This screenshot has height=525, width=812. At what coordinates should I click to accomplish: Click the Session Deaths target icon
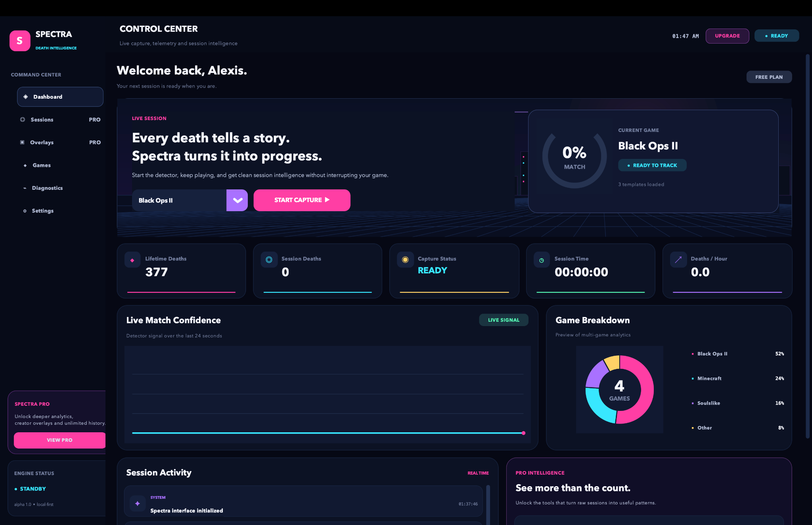[x=269, y=260]
